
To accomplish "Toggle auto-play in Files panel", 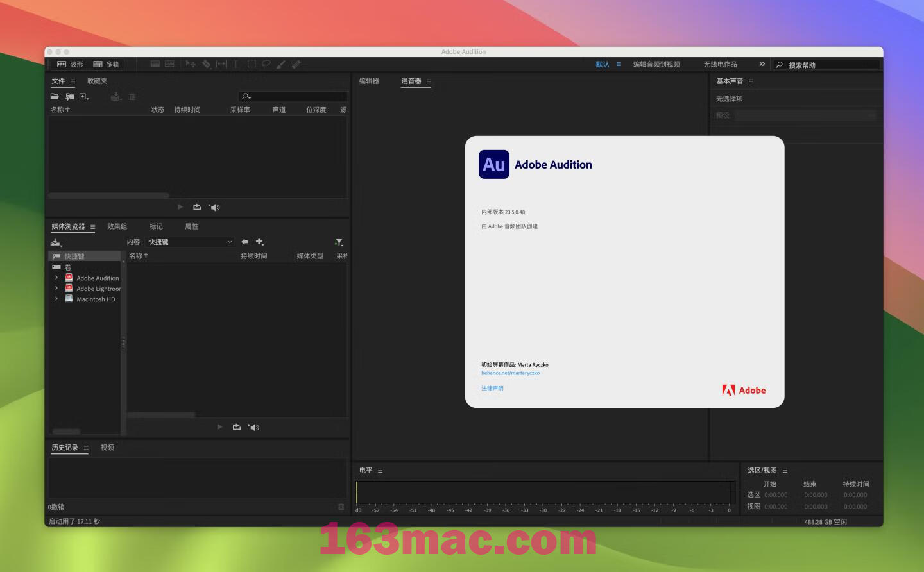I will (x=214, y=207).
